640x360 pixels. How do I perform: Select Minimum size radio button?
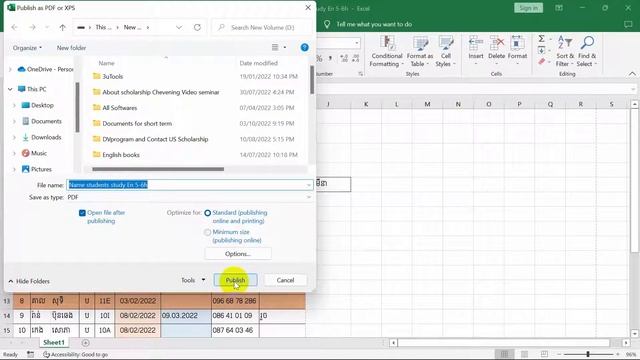[207, 232]
